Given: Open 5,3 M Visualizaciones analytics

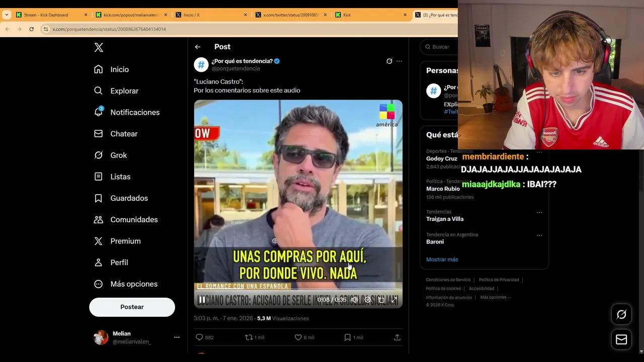Looking at the screenshot, I should (283, 318).
